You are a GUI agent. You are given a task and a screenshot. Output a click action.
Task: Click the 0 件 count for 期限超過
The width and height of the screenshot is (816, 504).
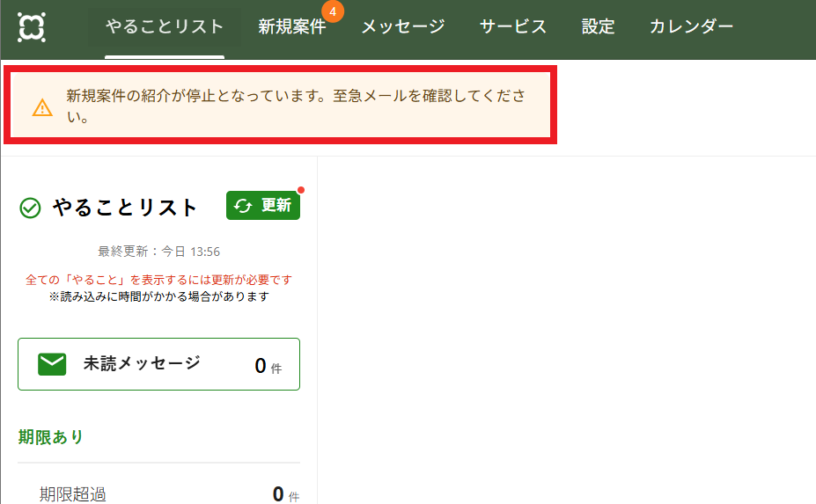coord(286,494)
